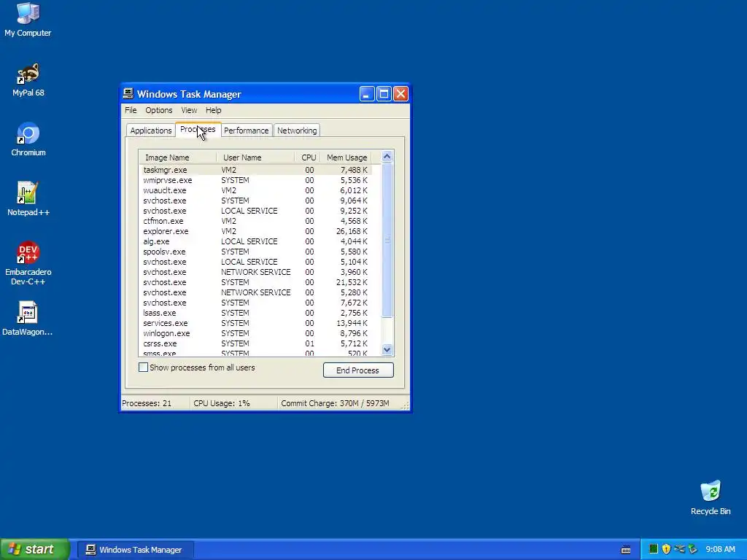Click the green CPU meter tray icon

[653, 549]
